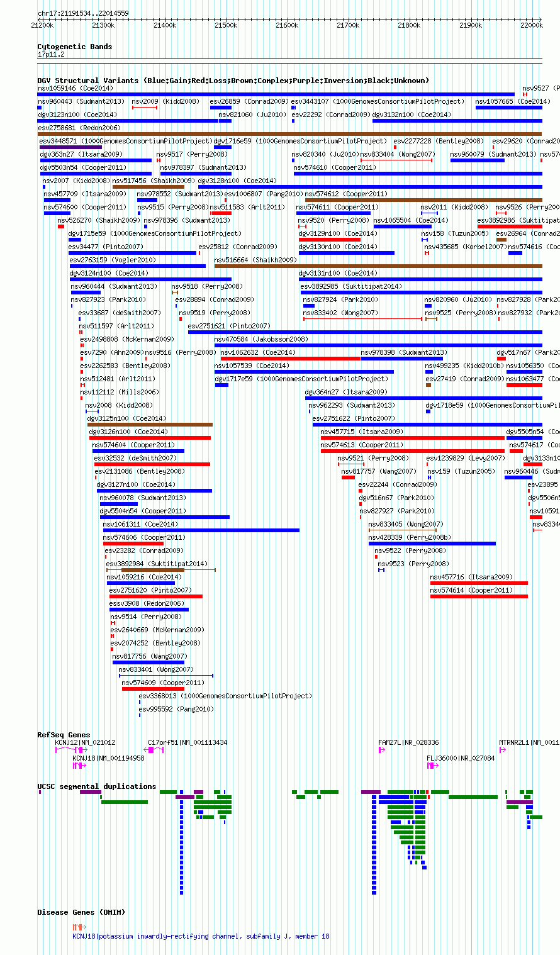Click the esv1239829 (Levy2007) variant label

click(466, 458)
